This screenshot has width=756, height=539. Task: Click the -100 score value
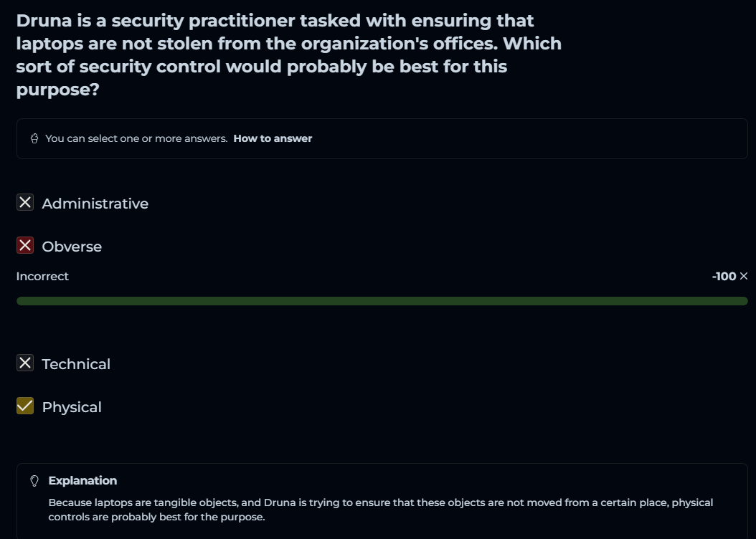point(724,276)
